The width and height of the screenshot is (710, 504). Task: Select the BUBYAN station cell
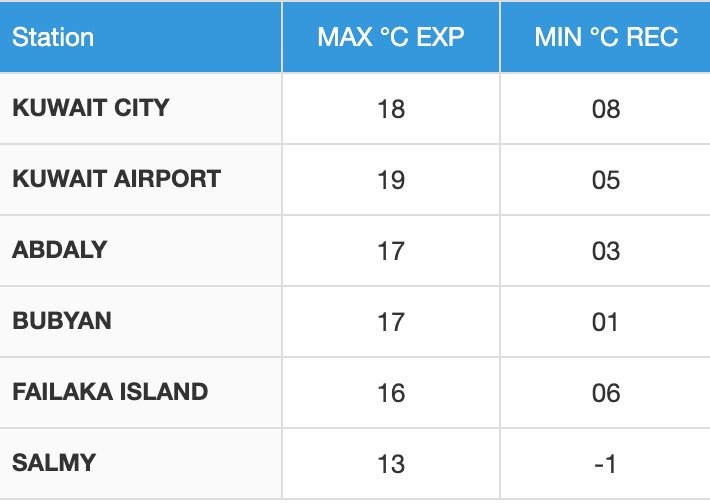62,321
